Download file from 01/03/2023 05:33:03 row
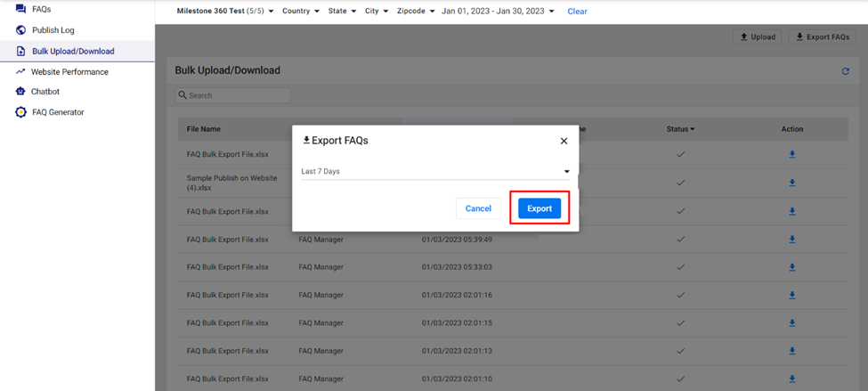This screenshot has width=868, height=391. 792,267
